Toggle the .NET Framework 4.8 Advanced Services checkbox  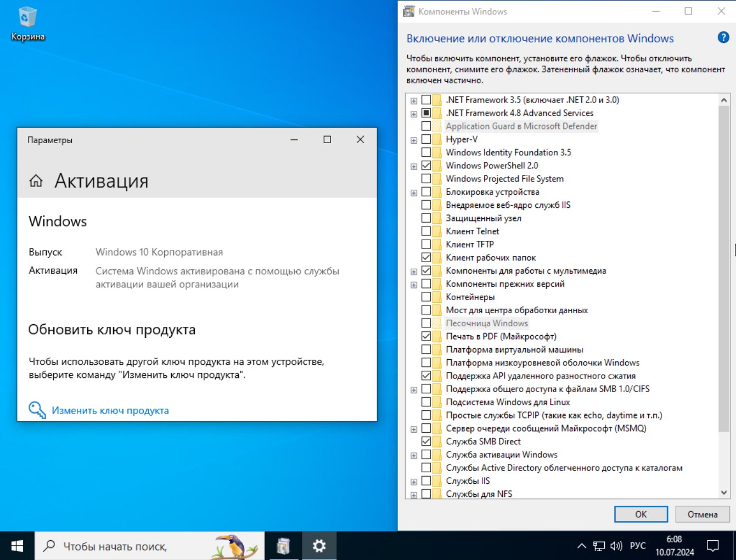[x=426, y=113]
